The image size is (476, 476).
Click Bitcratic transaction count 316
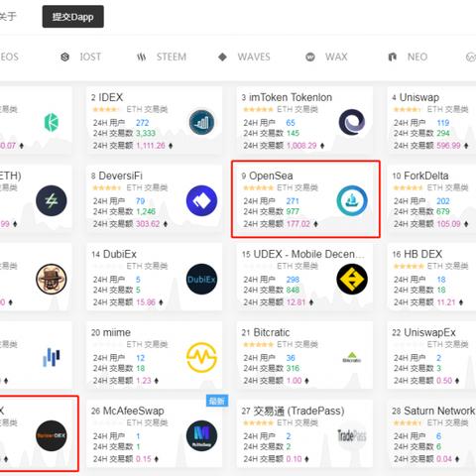[x=293, y=368]
